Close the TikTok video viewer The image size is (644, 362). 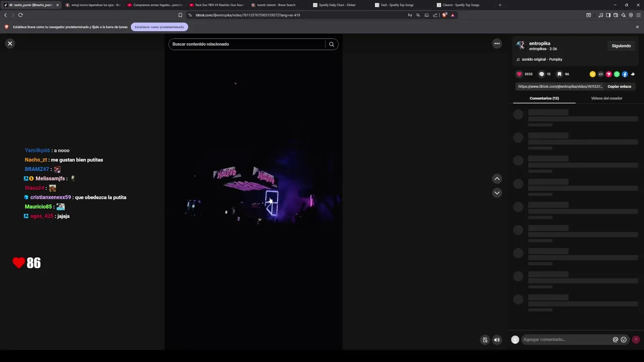pyautogui.click(x=10, y=44)
